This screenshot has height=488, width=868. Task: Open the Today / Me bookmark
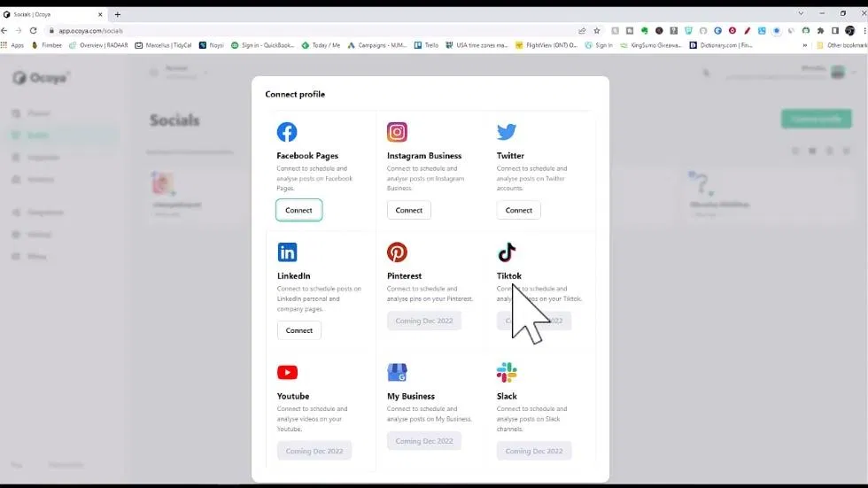coord(321,45)
